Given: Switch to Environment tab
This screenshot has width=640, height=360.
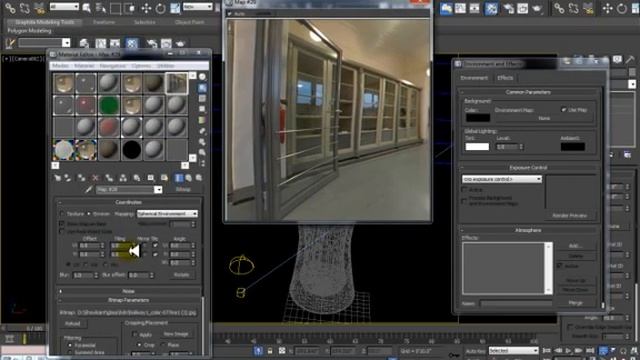Looking at the screenshot, I should [x=474, y=78].
